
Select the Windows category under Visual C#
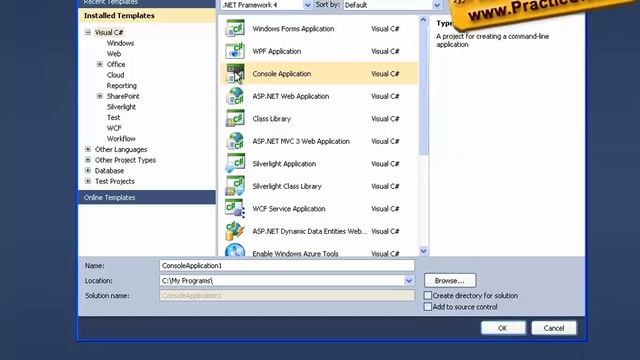tap(120, 43)
